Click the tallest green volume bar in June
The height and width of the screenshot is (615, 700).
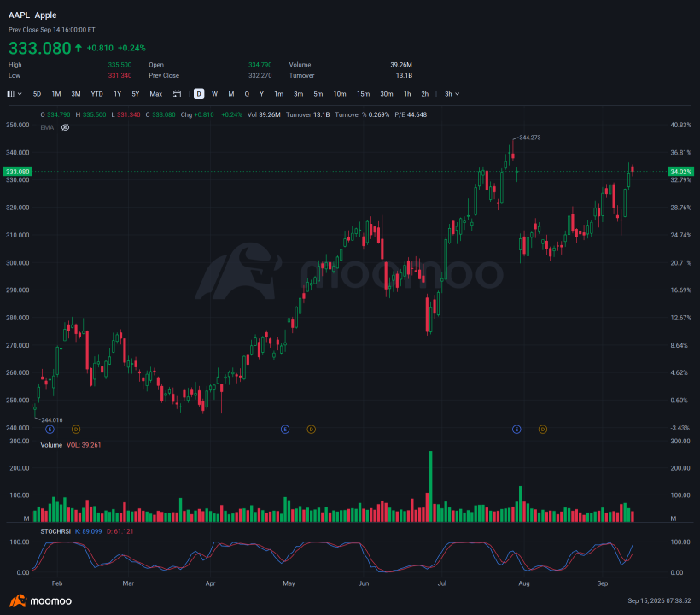(431, 486)
